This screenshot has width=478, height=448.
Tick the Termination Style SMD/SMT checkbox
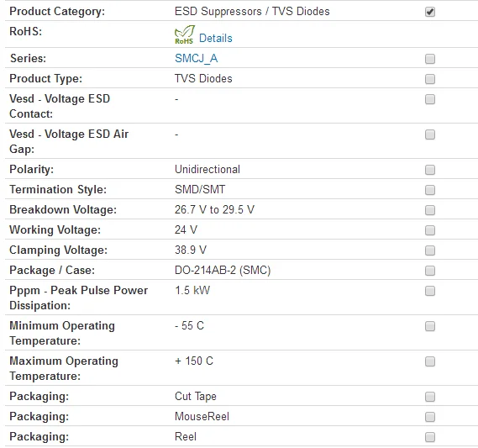point(430,190)
